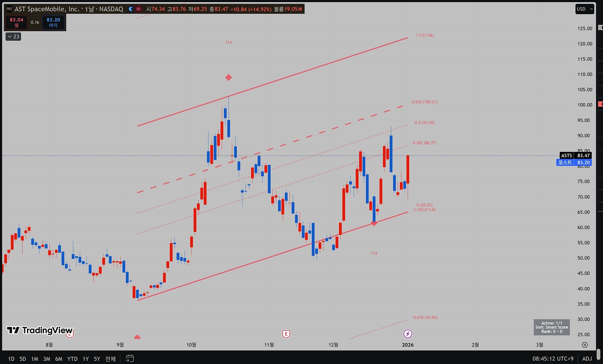Click the earnings E marker in November
The height and width of the screenshot is (364, 603).
point(286,334)
